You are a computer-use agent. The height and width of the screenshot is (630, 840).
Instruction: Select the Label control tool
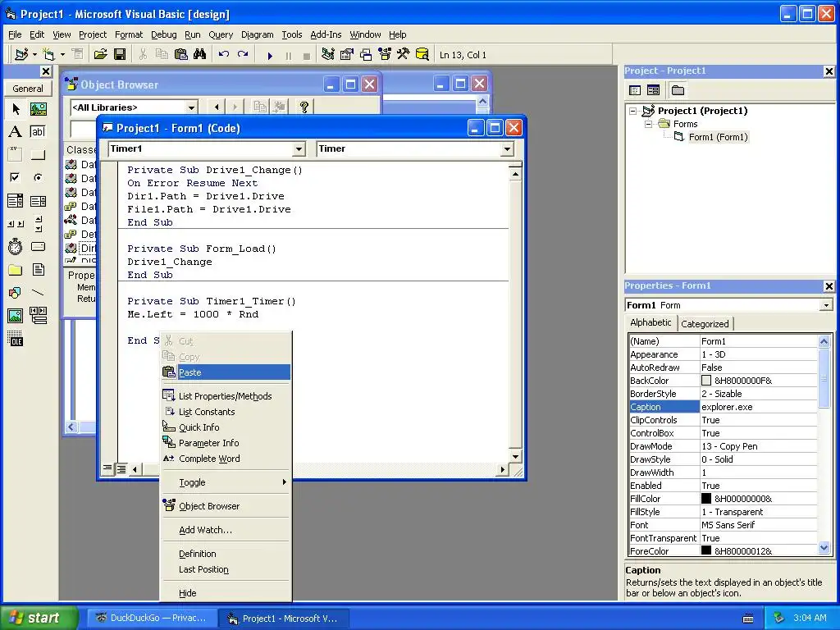tap(16, 132)
